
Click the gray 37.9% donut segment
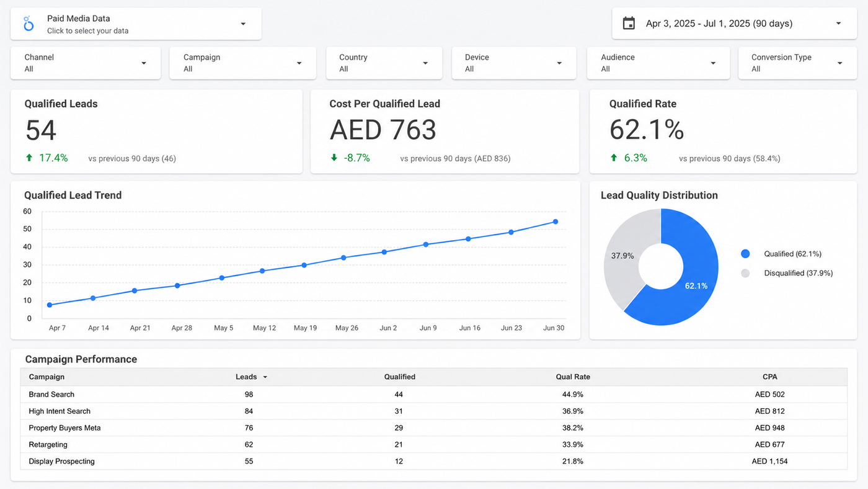(x=622, y=256)
